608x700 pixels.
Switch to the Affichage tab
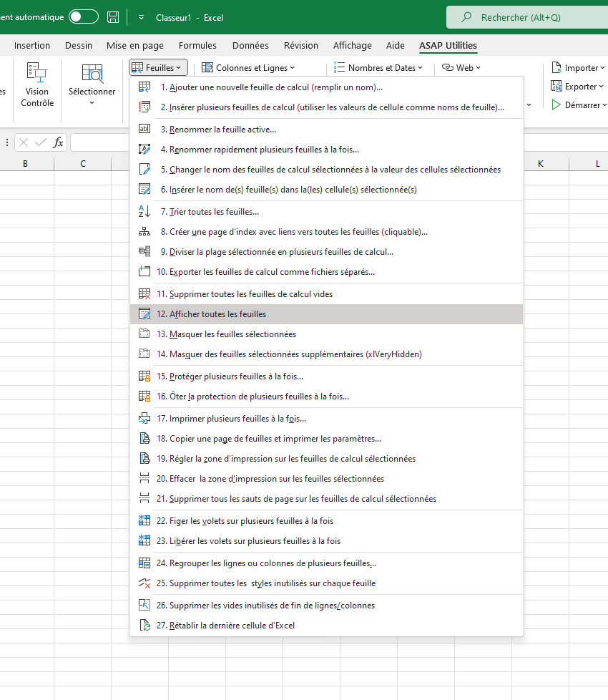[x=353, y=46]
